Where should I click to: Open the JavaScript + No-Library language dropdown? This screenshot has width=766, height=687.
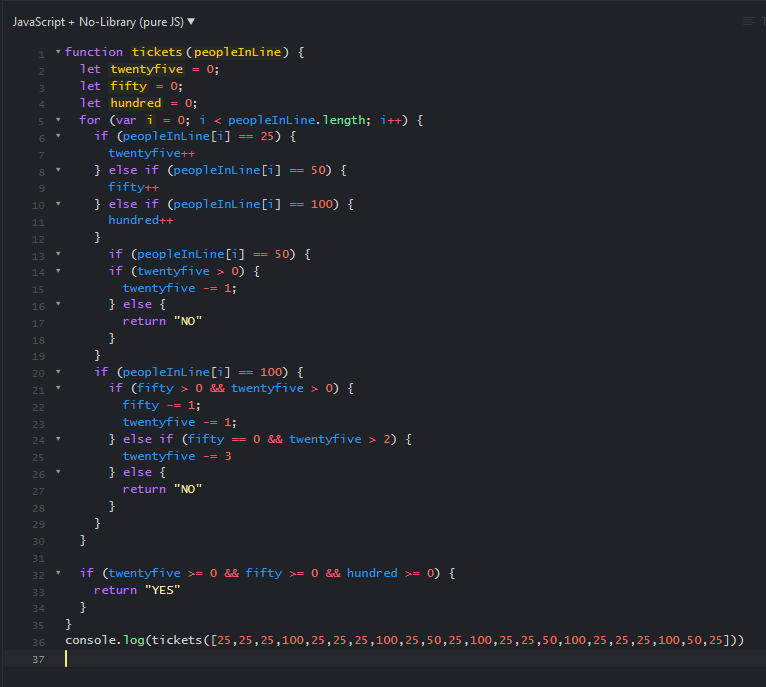click(104, 22)
